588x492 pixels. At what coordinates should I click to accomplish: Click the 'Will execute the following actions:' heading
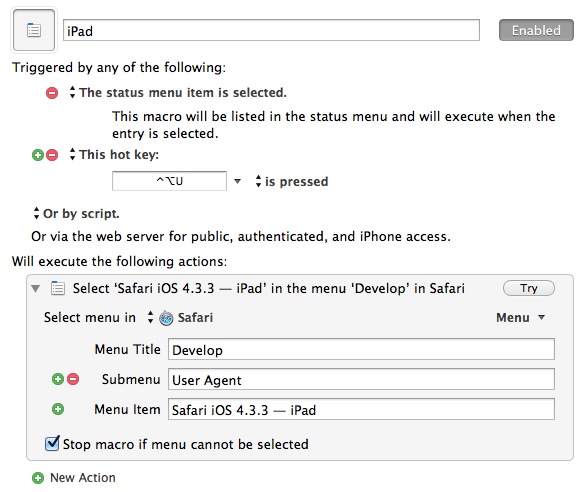(119, 261)
